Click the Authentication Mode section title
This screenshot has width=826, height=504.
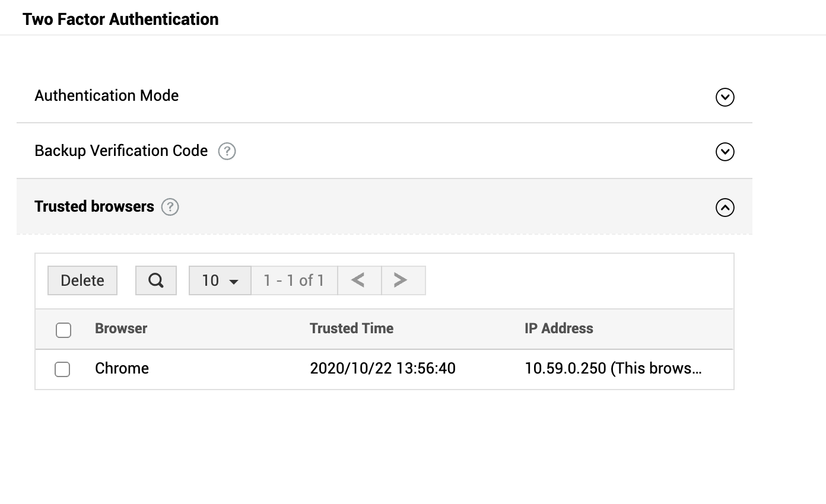(107, 96)
